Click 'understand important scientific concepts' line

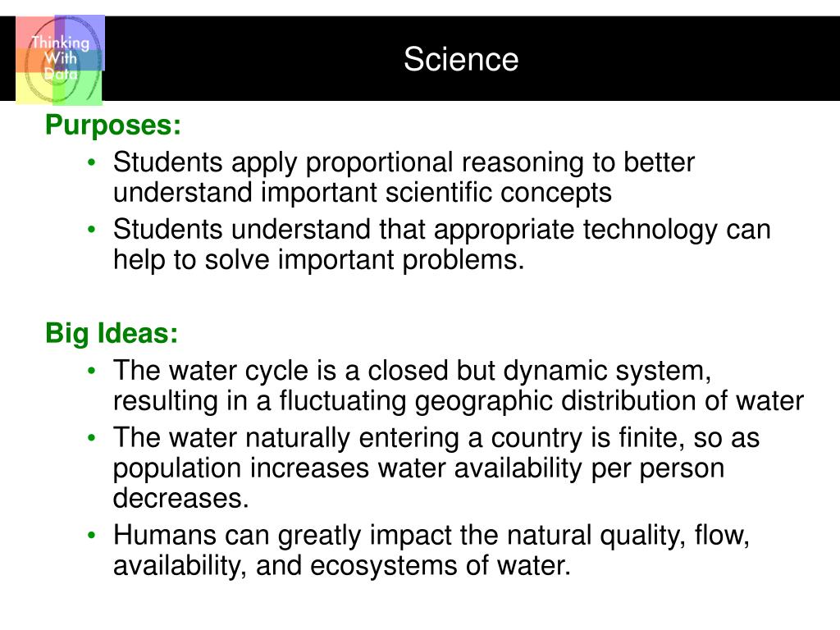[362, 193]
